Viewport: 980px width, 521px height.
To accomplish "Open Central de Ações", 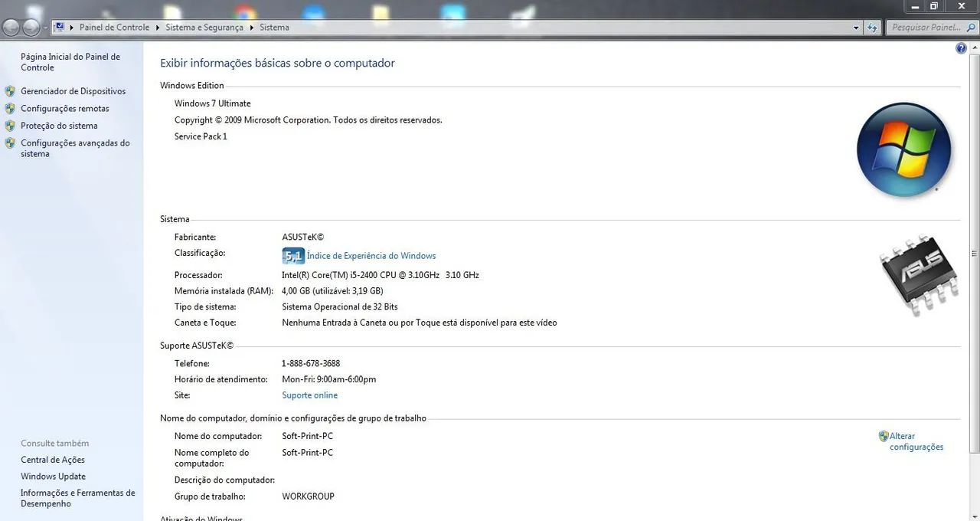I will pos(53,460).
